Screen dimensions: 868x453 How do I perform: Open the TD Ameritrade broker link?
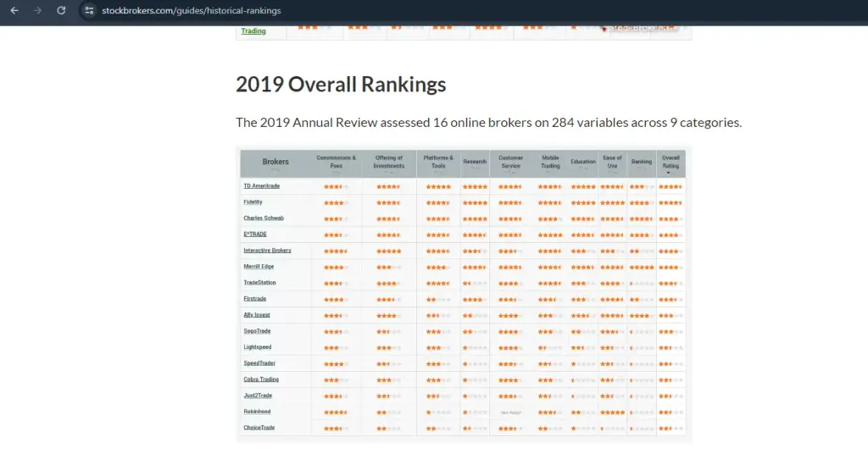tap(262, 185)
